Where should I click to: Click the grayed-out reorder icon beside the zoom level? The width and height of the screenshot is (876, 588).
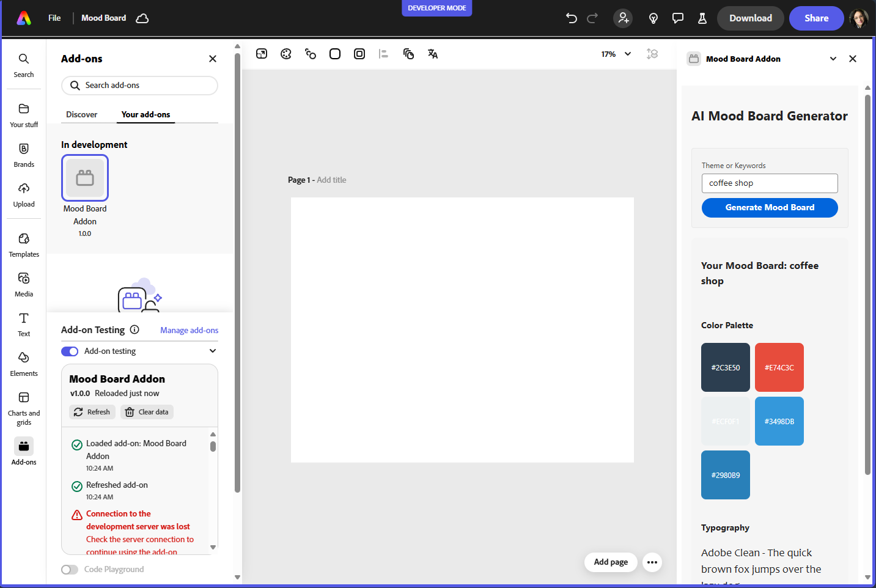652,54
